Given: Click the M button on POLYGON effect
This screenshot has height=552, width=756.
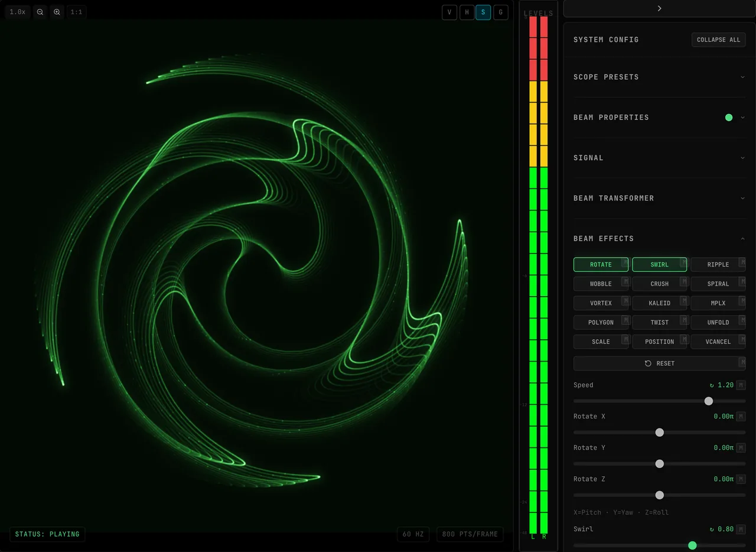Looking at the screenshot, I should [x=625, y=320].
